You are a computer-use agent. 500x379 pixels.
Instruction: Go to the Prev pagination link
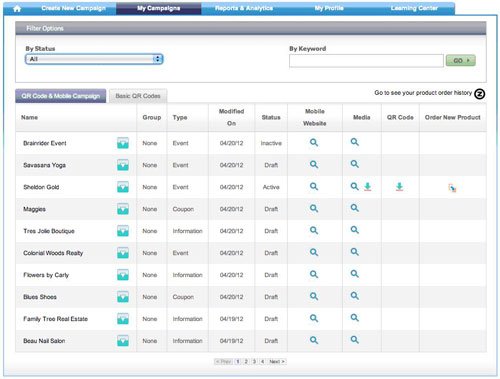point(223,362)
